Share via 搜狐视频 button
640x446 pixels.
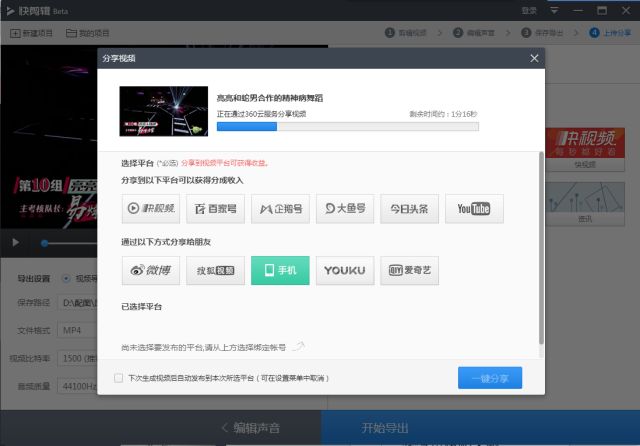[x=216, y=270]
